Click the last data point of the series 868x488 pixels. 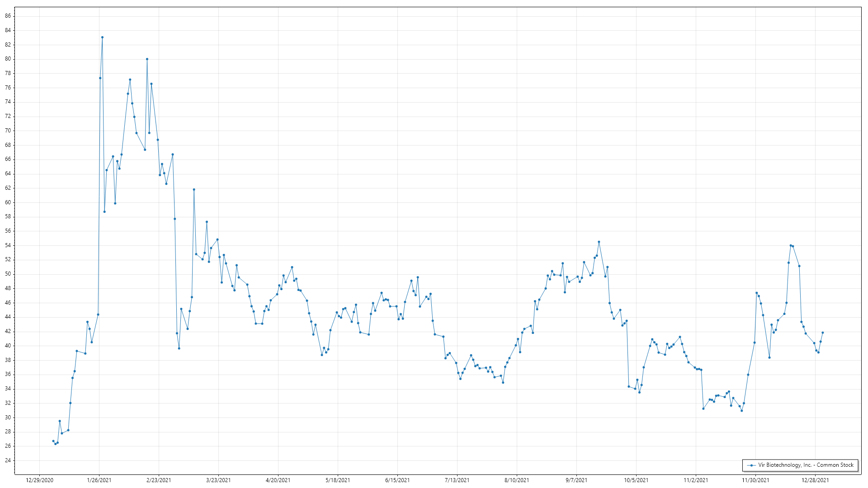823,333
